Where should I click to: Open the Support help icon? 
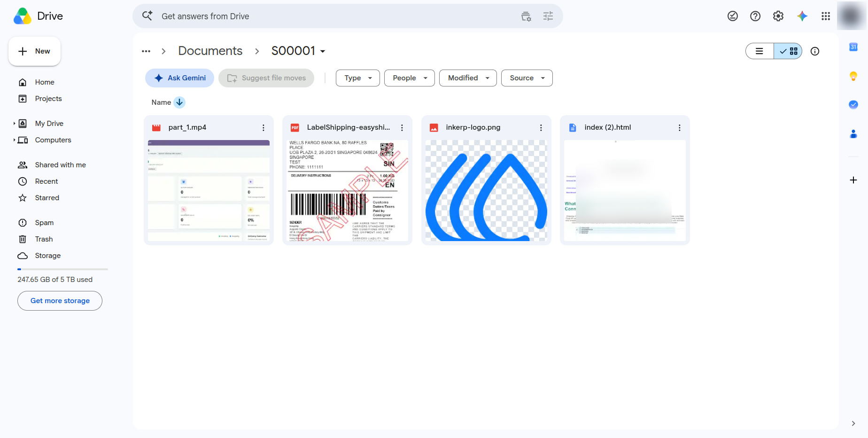(x=755, y=16)
